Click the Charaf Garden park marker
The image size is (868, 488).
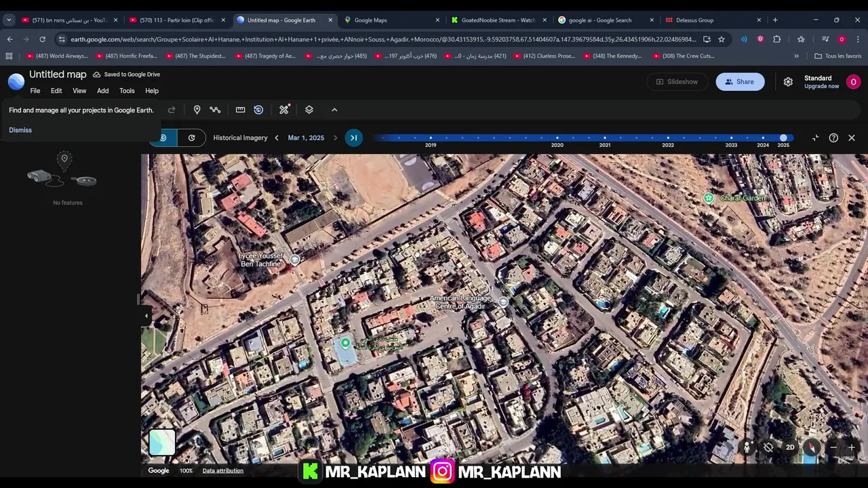709,198
